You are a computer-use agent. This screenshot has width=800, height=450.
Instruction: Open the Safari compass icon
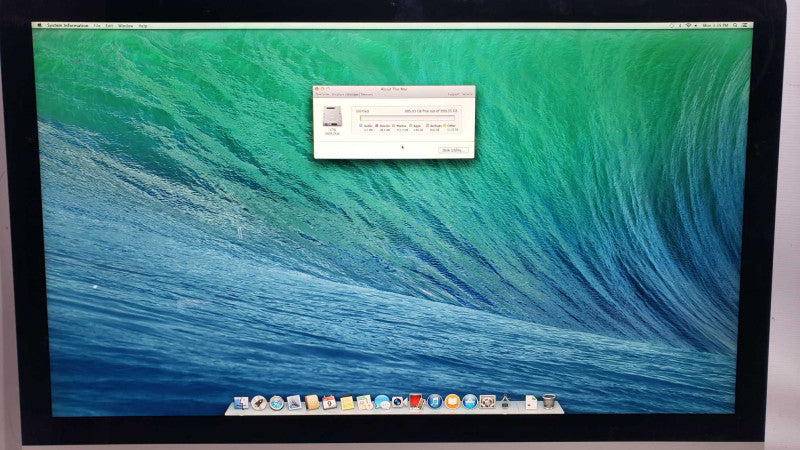(x=277, y=403)
